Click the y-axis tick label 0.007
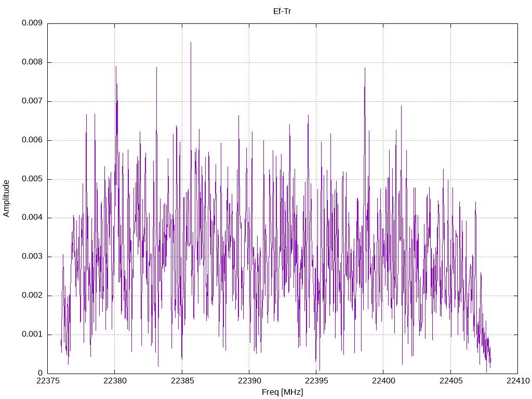This screenshot has height=399, width=532. tap(32, 101)
